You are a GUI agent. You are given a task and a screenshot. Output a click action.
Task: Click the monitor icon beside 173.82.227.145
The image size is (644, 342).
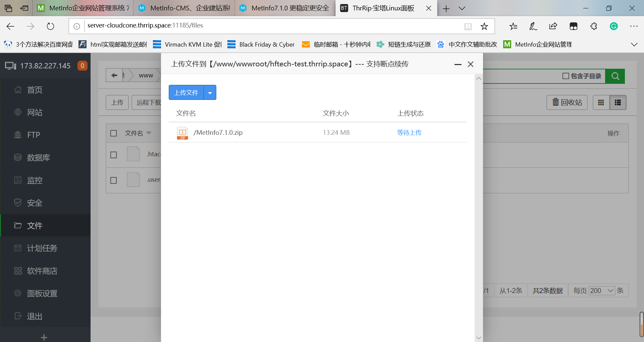click(x=10, y=66)
